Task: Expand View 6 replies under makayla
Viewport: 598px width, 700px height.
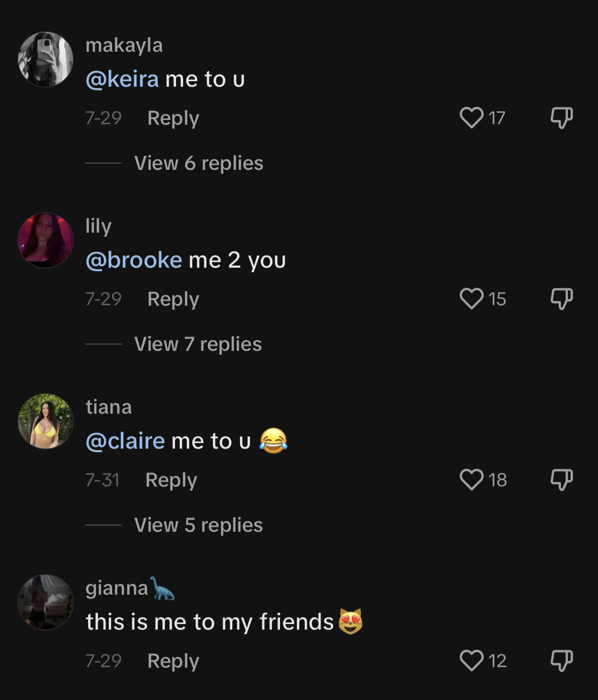Action: click(x=199, y=163)
